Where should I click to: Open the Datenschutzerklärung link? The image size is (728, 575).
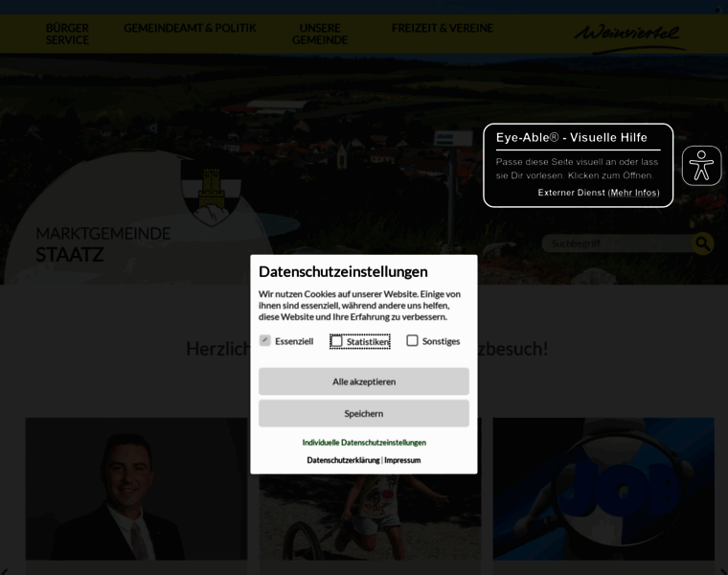(x=343, y=460)
